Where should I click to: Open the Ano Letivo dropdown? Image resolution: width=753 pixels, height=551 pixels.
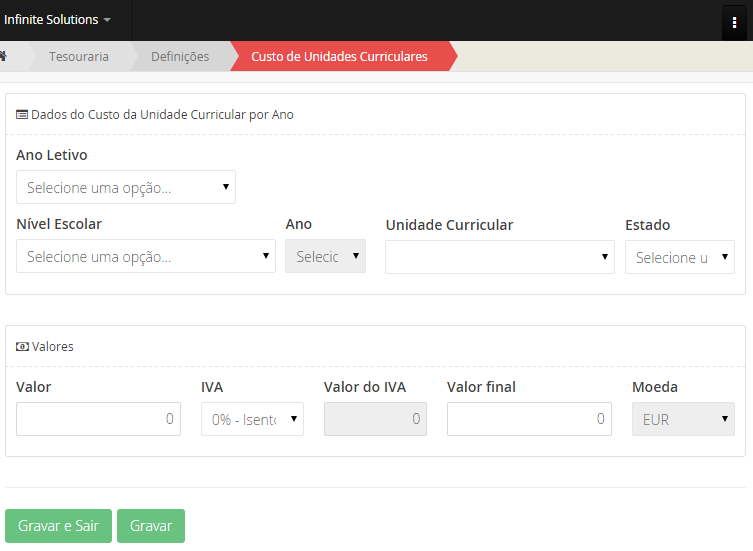point(126,187)
